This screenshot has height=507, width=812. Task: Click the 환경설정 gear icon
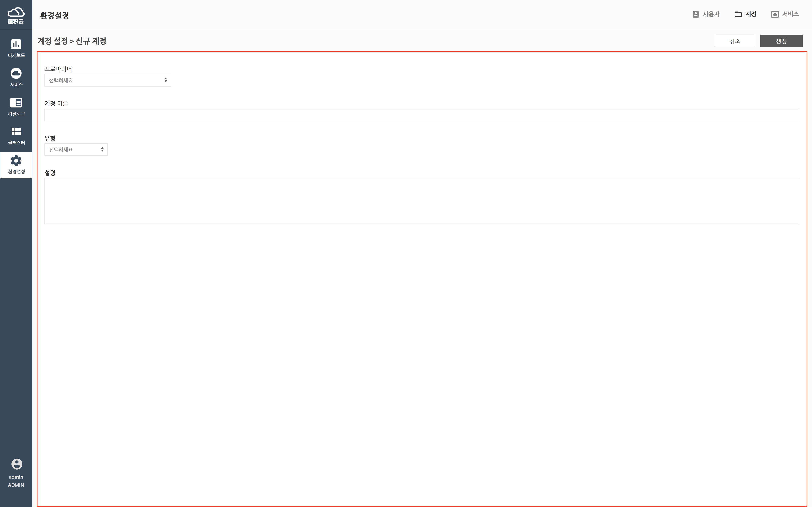(x=16, y=161)
